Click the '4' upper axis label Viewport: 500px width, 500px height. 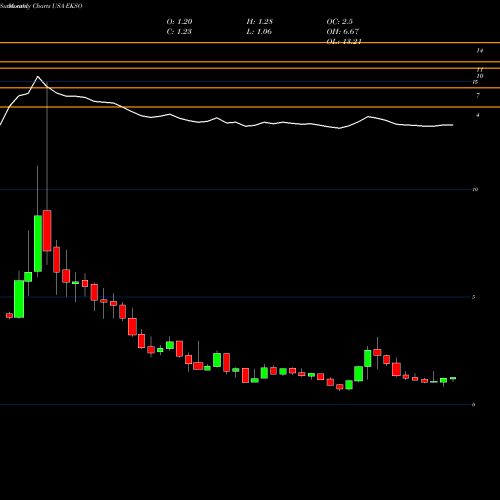point(478,115)
